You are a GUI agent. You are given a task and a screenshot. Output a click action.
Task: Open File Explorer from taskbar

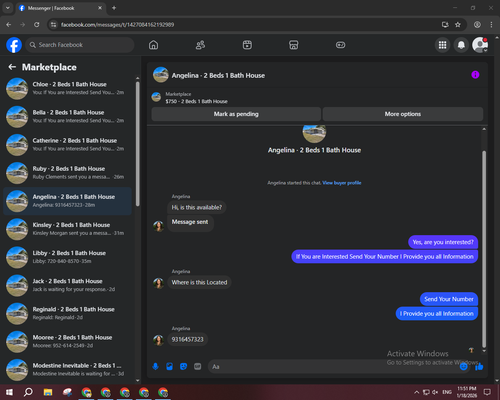pos(48,392)
